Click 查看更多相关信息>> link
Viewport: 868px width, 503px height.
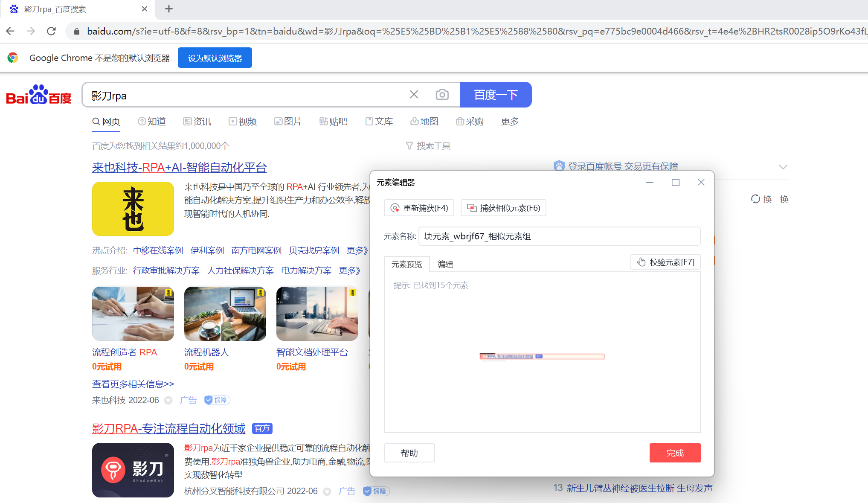click(133, 384)
